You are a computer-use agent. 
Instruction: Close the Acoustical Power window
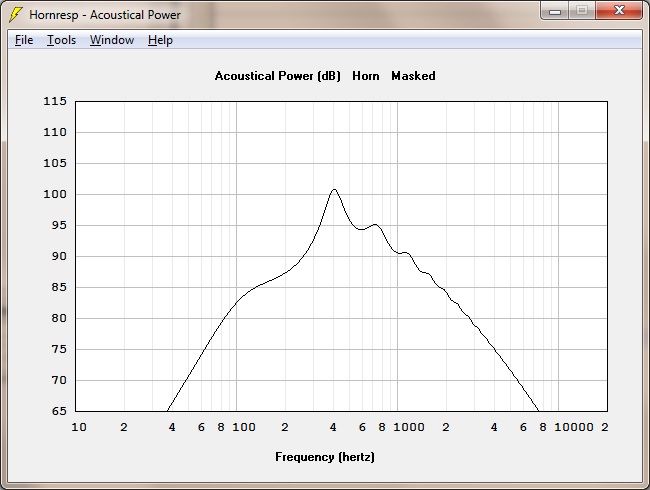(619, 11)
